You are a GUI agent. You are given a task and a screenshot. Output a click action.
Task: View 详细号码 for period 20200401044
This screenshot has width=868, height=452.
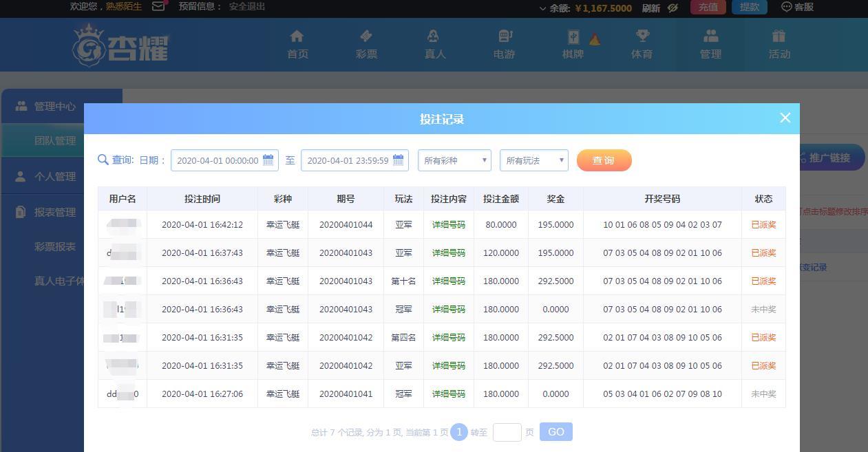tap(448, 225)
